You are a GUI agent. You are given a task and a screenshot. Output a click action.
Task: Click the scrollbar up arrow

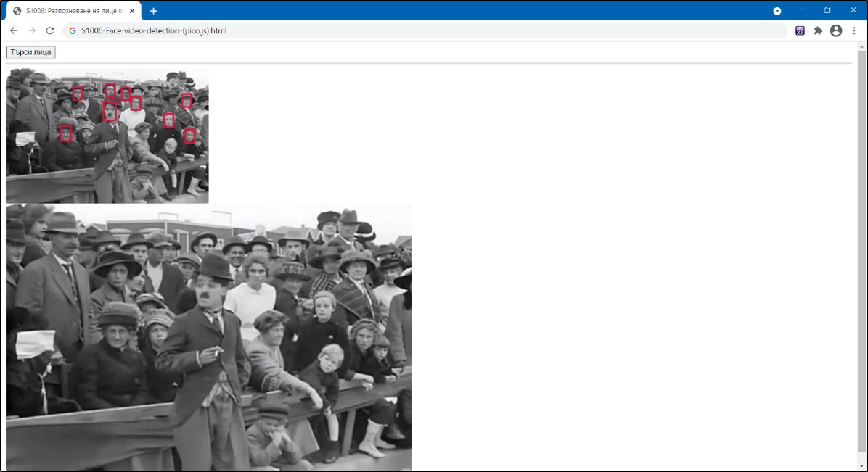pyautogui.click(x=861, y=46)
